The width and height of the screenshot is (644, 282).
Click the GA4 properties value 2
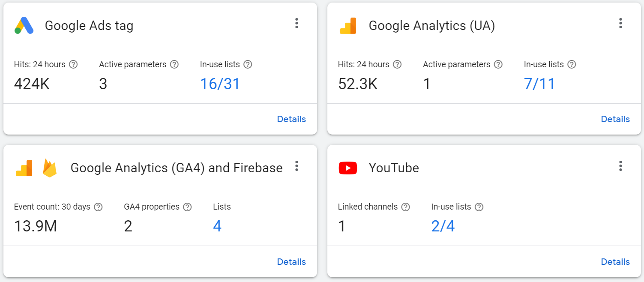pos(128,226)
